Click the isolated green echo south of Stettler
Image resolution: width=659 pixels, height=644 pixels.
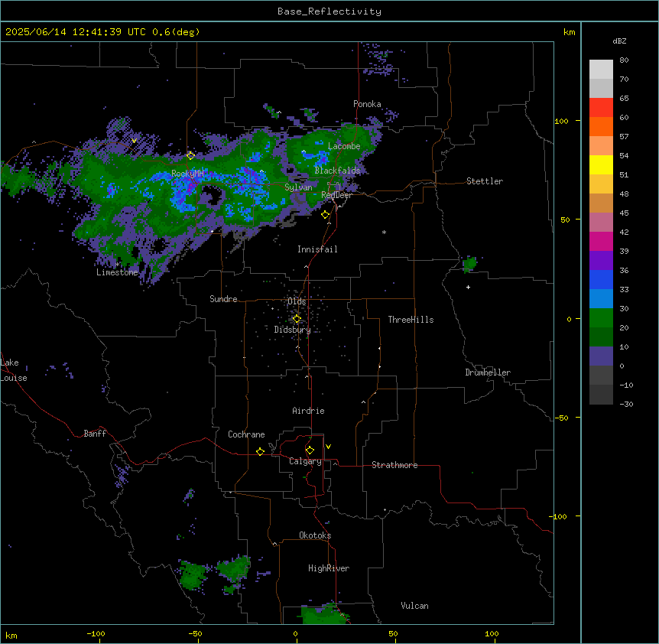(x=469, y=264)
